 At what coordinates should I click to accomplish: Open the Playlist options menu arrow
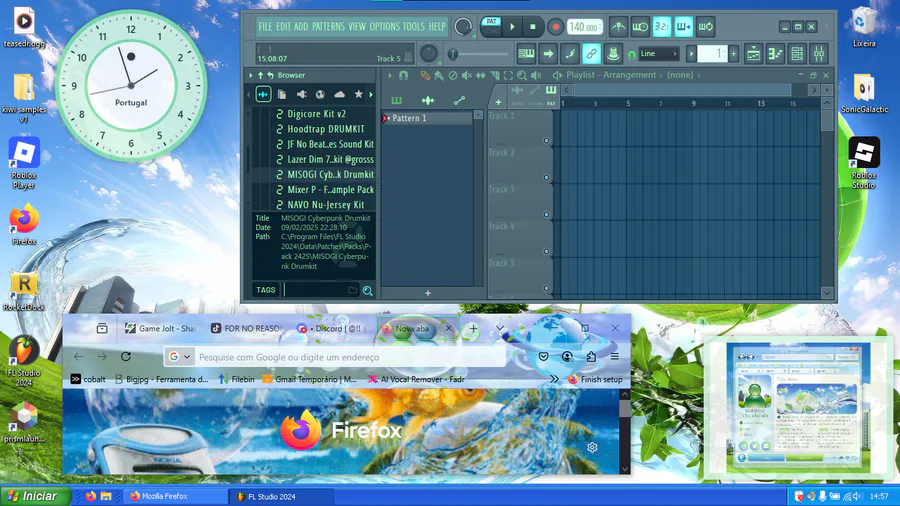[x=390, y=75]
